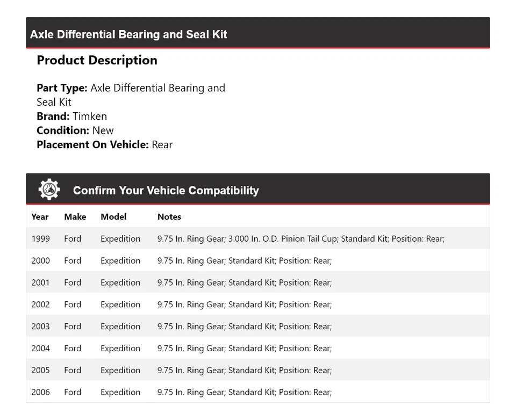Image resolution: width=516 pixels, height=420 pixels.
Task: Click the Confirm Your Vehicle Compatibility title
Action: 166,190
